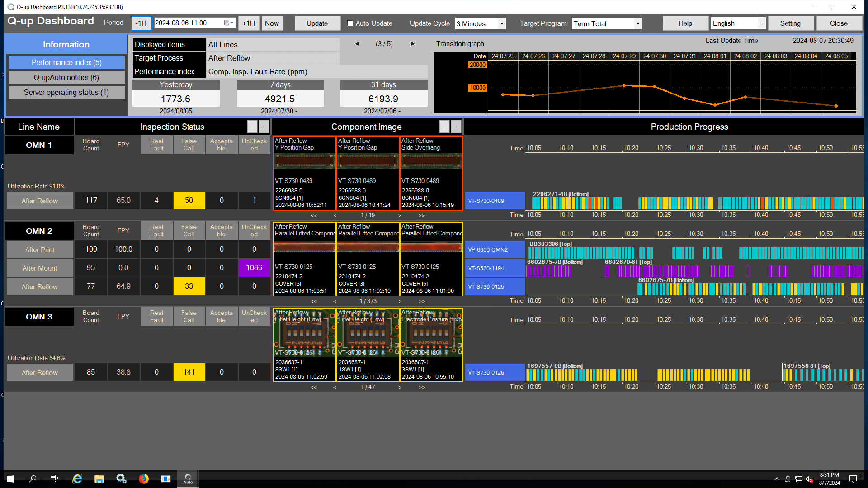Screen dimensions: 868x488
Task: Click the Inspection Status plus button
Action: coord(264,127)
